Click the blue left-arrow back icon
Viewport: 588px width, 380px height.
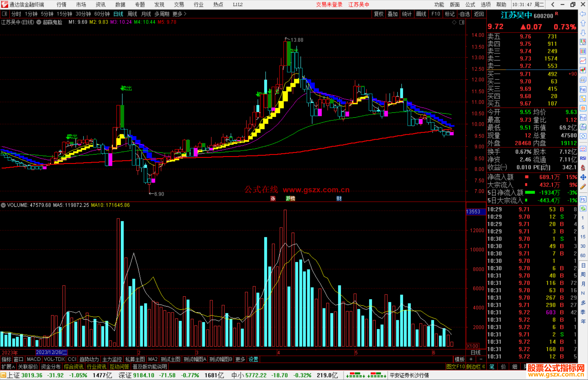click(583, 14)
